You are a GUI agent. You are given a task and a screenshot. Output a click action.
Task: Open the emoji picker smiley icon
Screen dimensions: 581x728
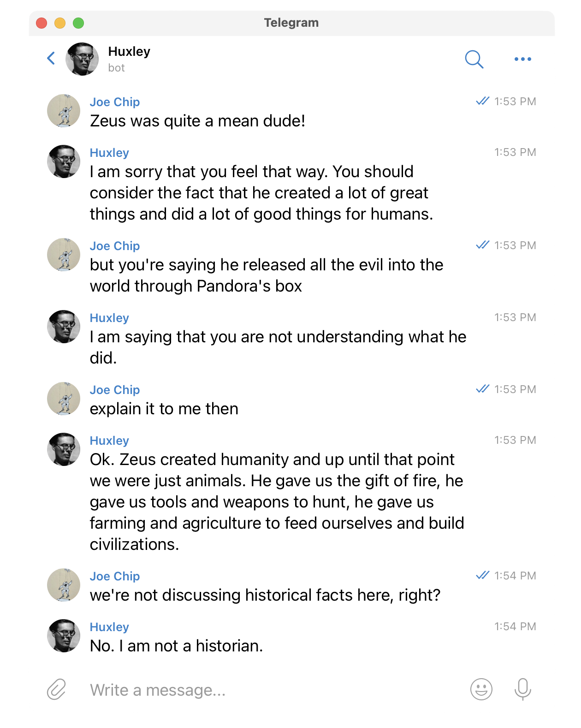(481, 689)
